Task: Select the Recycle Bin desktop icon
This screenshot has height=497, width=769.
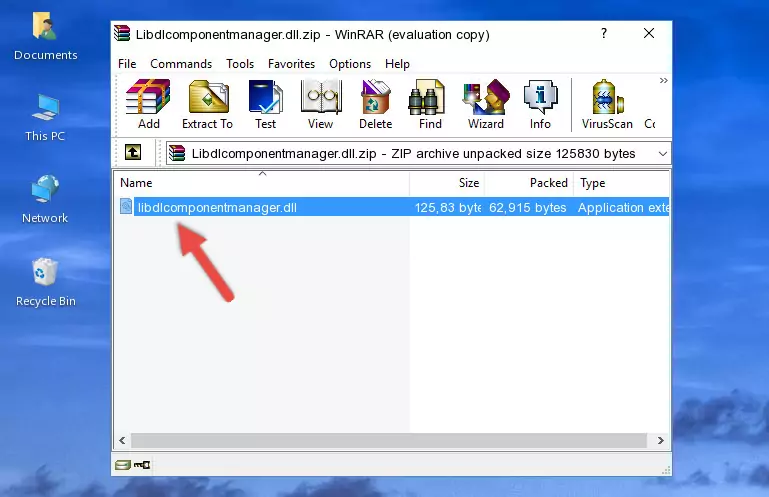Action: click(46, 283)
